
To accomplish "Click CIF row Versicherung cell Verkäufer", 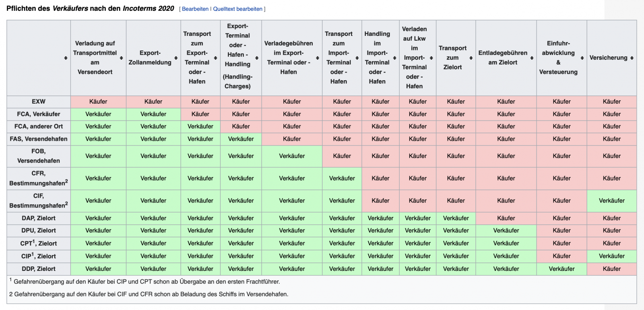I will point(612,201).
